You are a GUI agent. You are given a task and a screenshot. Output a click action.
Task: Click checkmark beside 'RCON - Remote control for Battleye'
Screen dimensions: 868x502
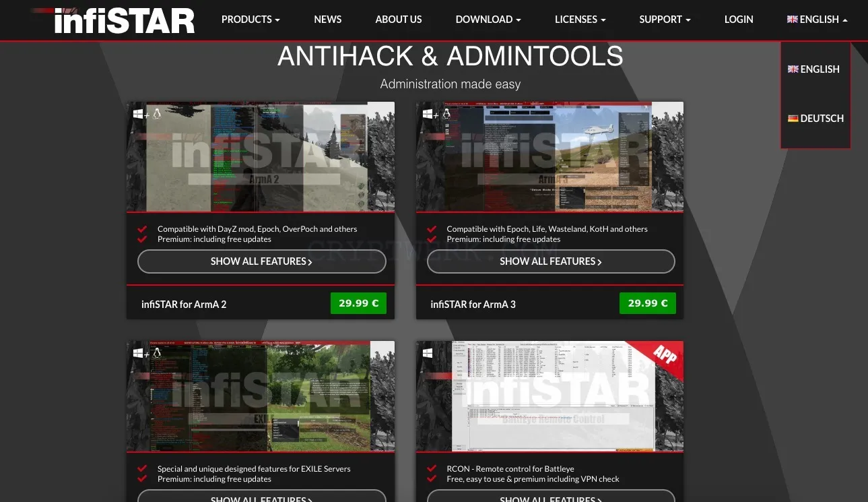[x=432, y=469]
